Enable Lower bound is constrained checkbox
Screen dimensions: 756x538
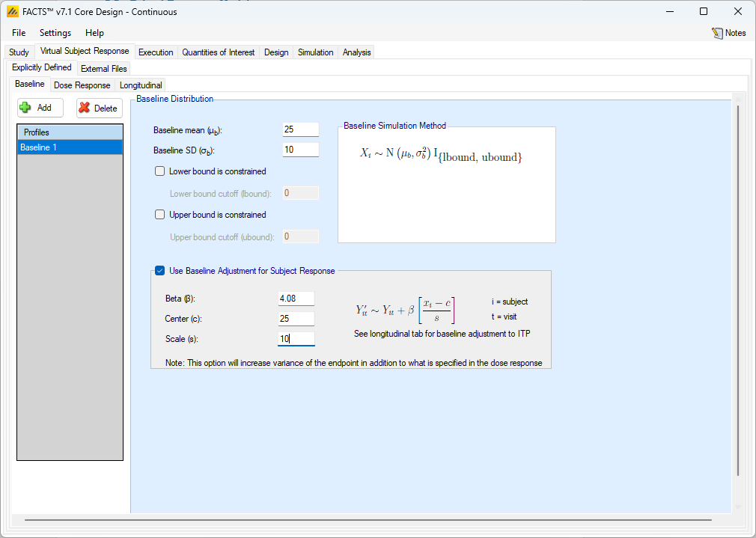point(160,171)
